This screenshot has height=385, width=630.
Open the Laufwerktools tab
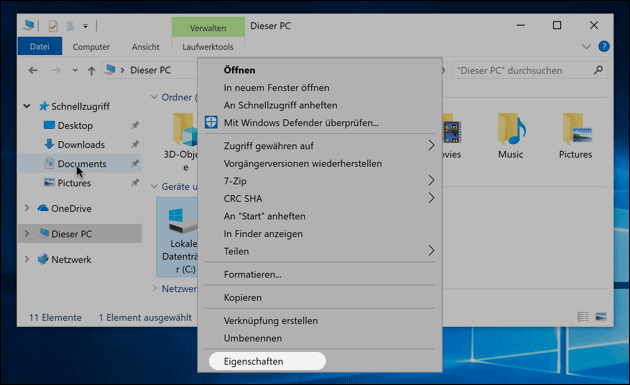(208, 47)
